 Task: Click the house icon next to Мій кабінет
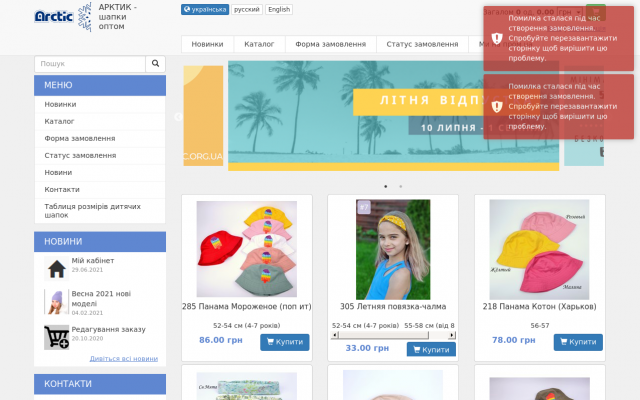[56, 269]
